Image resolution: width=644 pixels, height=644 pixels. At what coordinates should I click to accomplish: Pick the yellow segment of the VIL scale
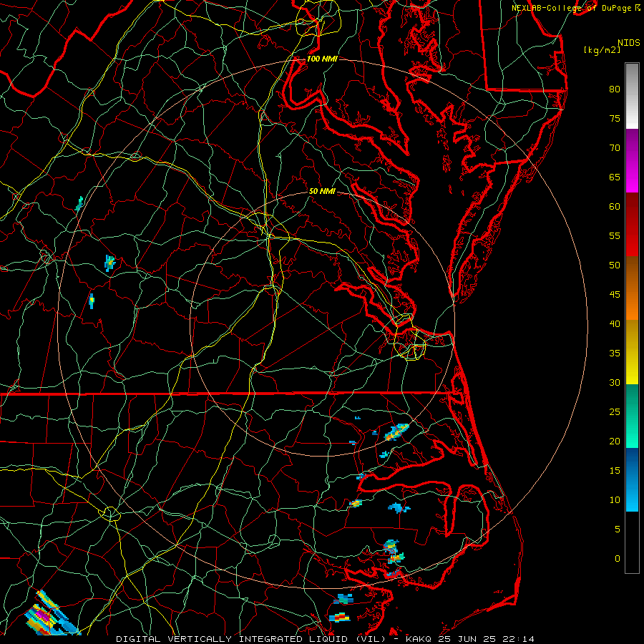[x=632, y=352]
